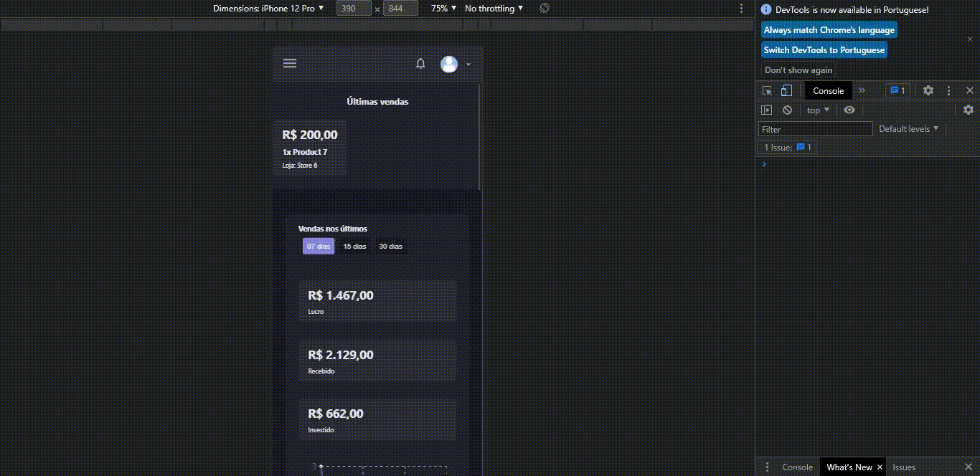980x476 pixels.
Task: Close the What's New tab
Action: (x=880, y=467)
